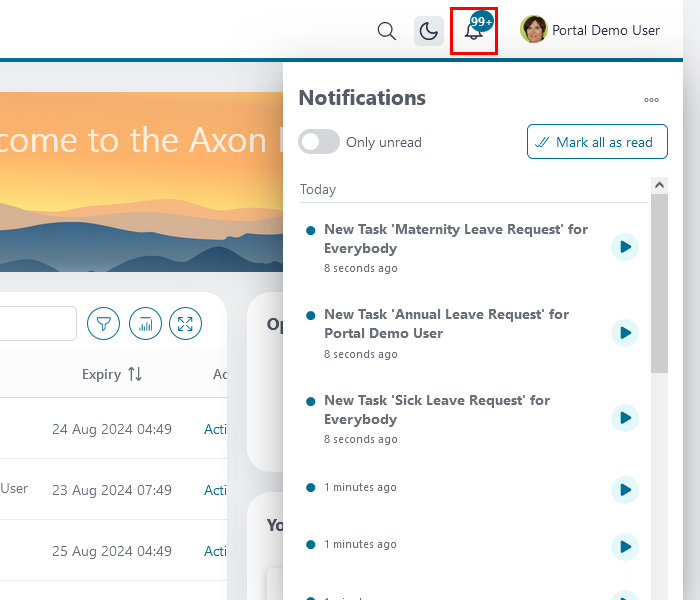Click the Portal Demo User name
The height and width of the screenshot is (600, 700).
[x=606, y=30]
